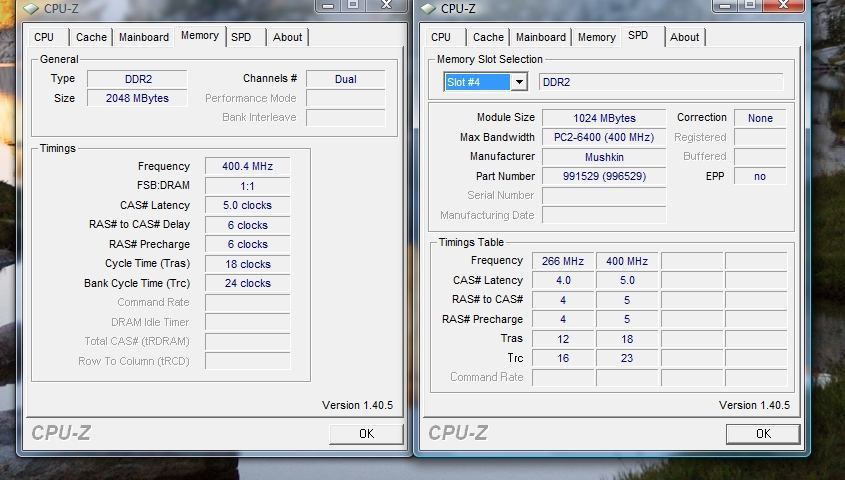Click the 18 clocks Cycle Time value
Viewport: 845px width, 480px height.
click(x=247, y=264)
